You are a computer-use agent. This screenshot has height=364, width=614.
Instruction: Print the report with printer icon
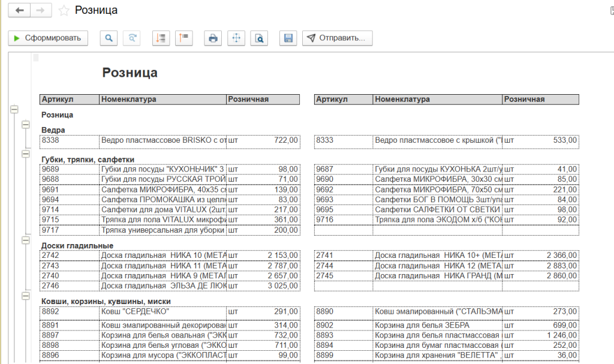[x=212, y=38]
